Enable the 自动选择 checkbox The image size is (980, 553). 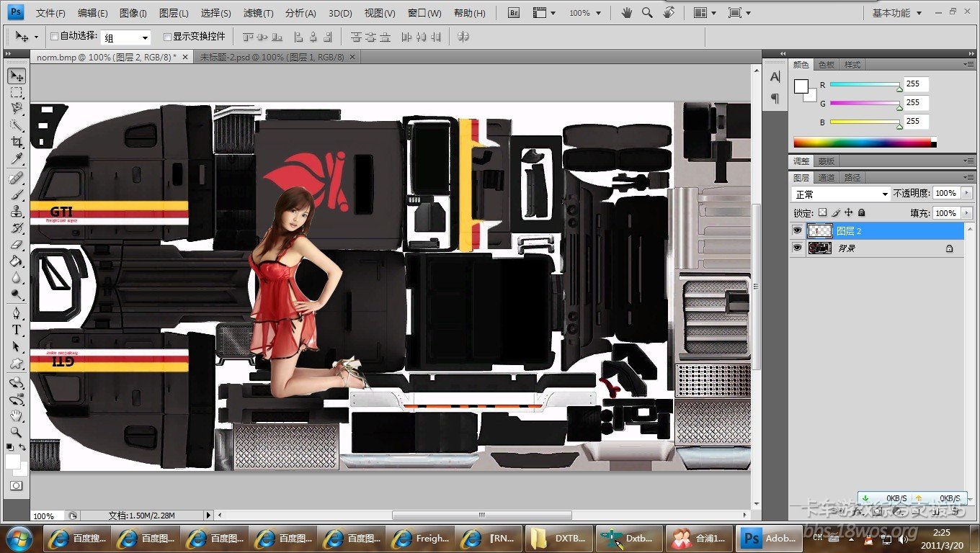point(54,36)
